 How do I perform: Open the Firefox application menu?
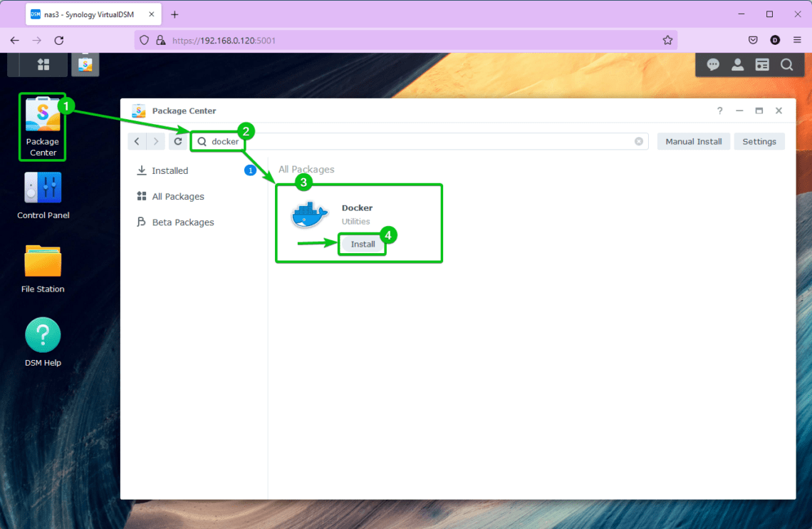[797, 40]
